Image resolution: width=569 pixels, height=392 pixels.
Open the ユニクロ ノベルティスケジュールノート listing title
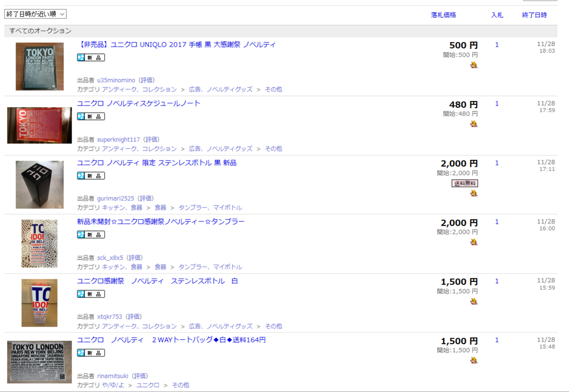tap(138, 103)
